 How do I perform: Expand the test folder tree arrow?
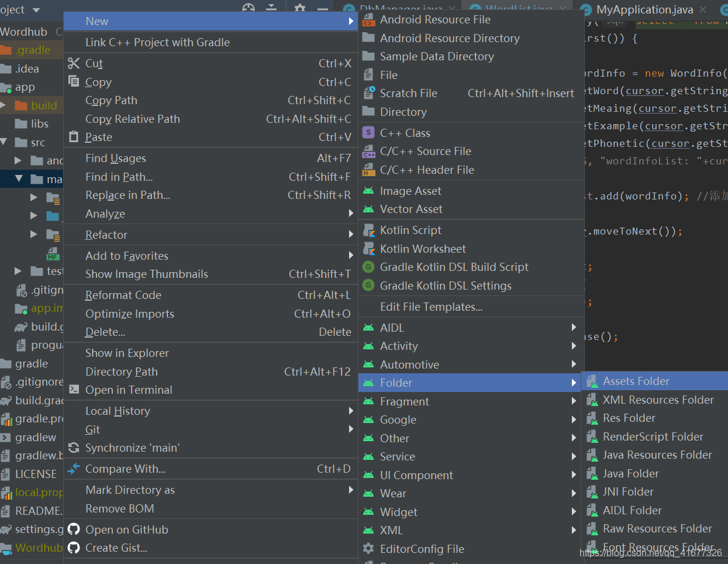pyautogui.click(x=18, y=271)
